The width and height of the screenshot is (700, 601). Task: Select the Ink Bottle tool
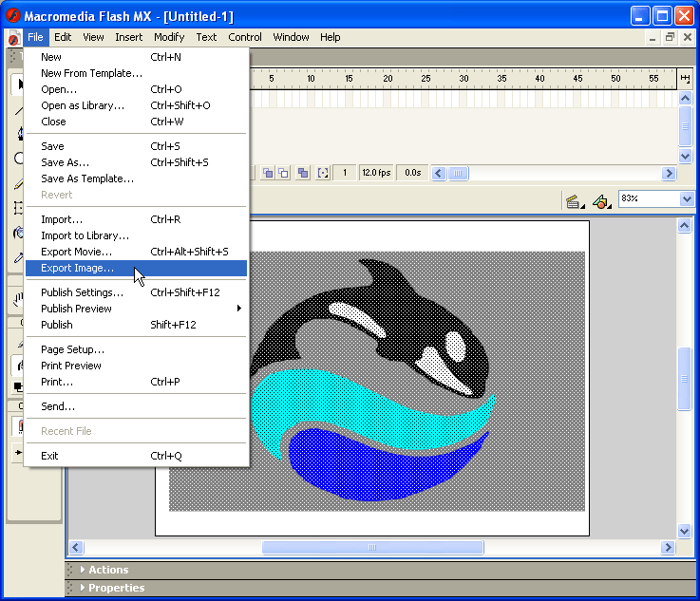pos(18,233)
